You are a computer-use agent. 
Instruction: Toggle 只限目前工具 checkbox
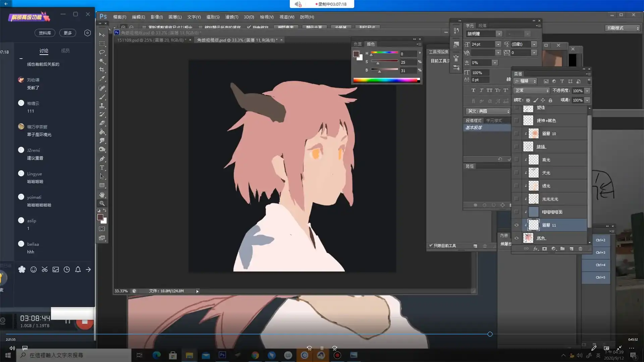[431, 246]
